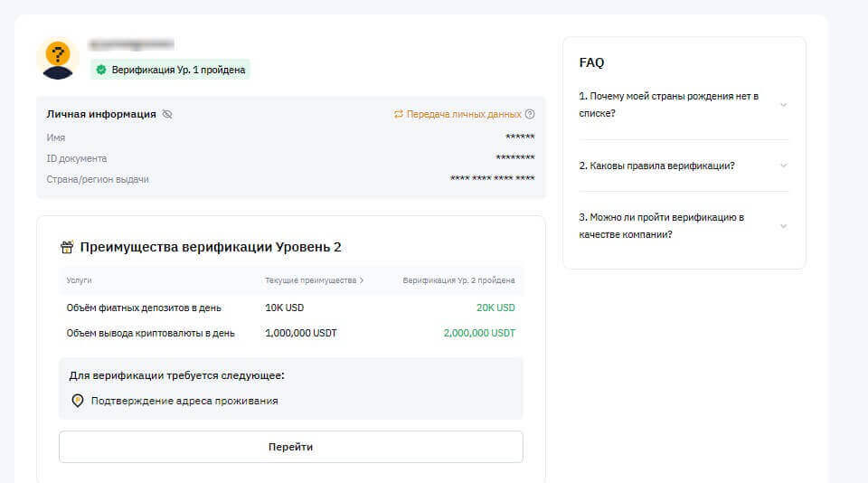The height and width of the screenshot is (483, 868).
Task: Click the green checkmark on Level 1 badge
Action: click(x=101, y=70)
